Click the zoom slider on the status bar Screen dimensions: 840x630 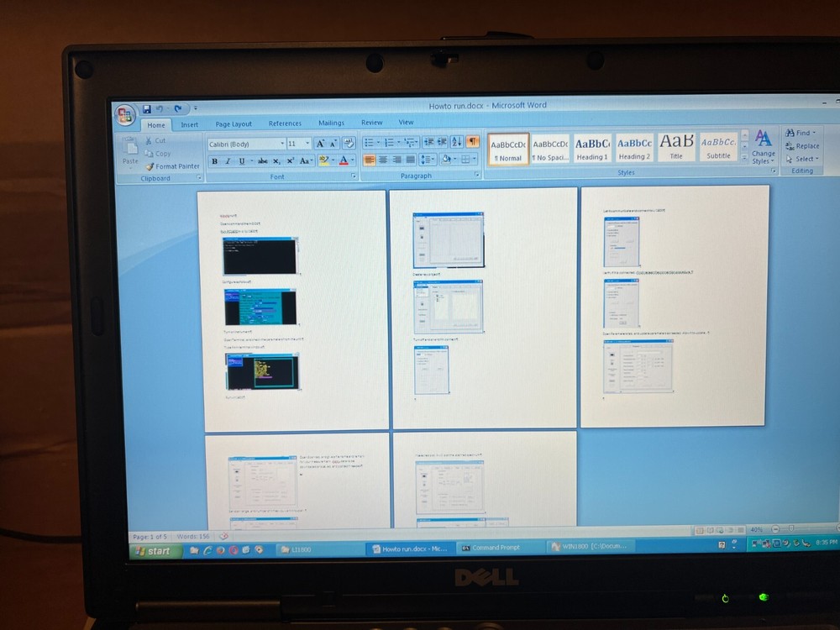(790, 529)
